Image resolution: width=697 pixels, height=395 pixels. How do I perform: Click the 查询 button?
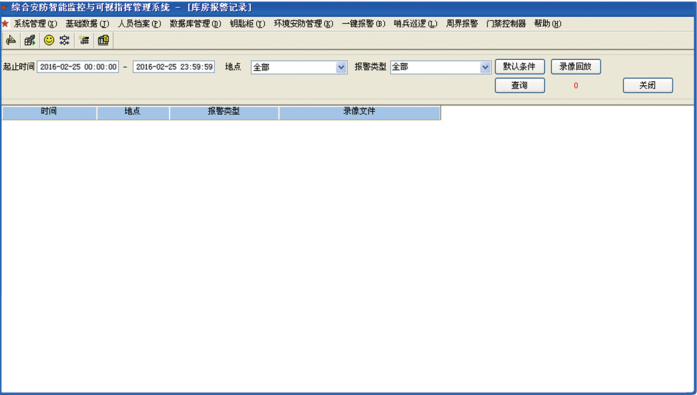point(520,85)
